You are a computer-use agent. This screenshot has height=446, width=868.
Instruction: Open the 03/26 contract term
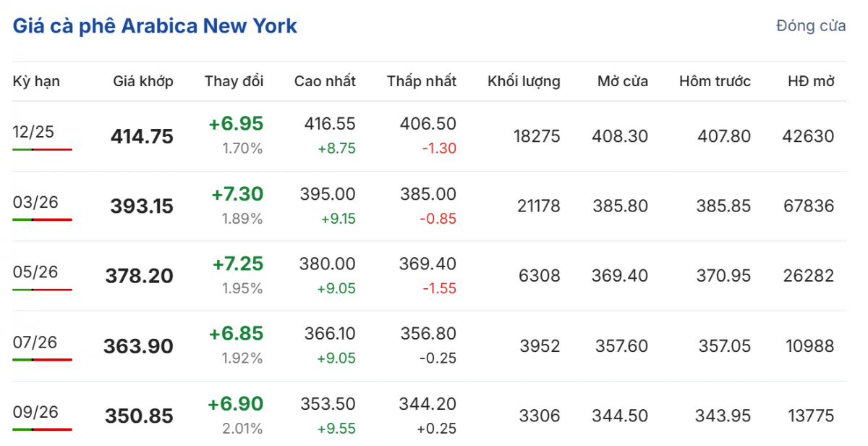click(x=35, y=202)
